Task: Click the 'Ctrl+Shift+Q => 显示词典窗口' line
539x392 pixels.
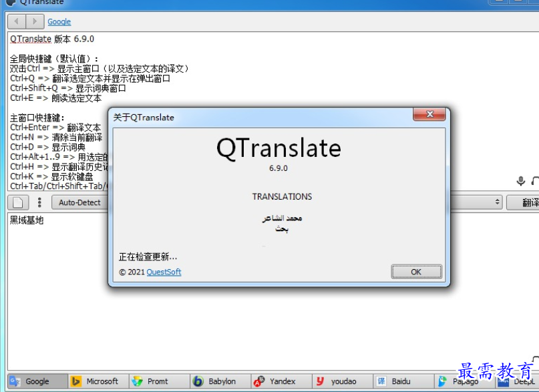Action: (68, 88)
